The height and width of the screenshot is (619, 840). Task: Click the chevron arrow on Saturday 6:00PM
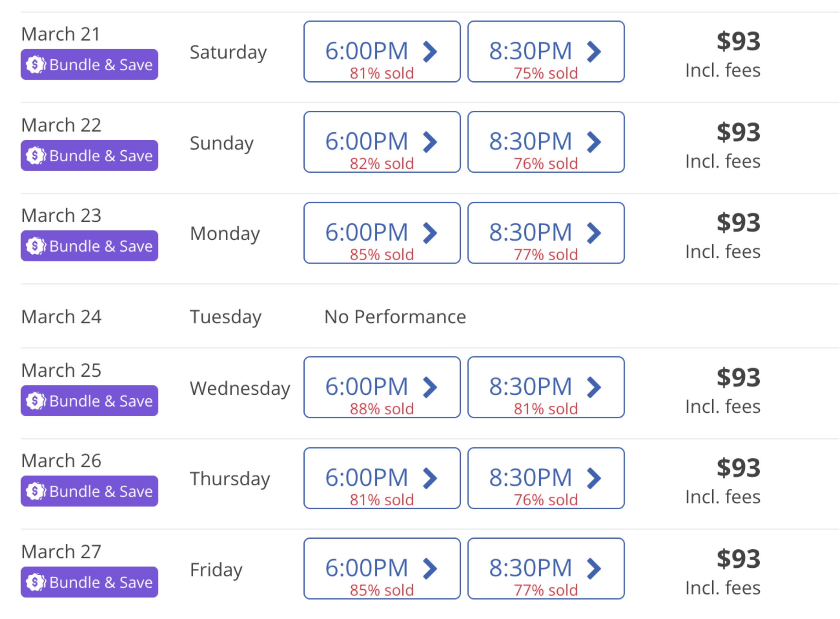point(430,51)
